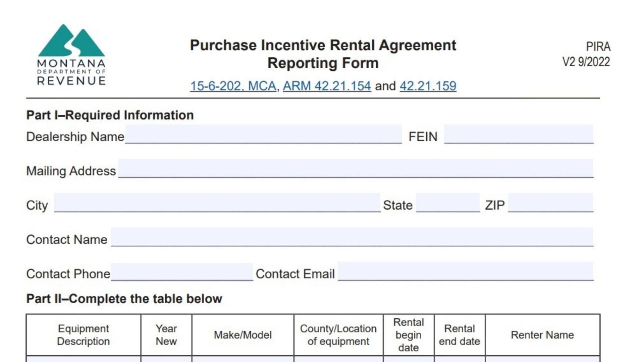Focus the Contact Name field
The height and width of the screenshot is (362, 644).
(x=352, y=237)
